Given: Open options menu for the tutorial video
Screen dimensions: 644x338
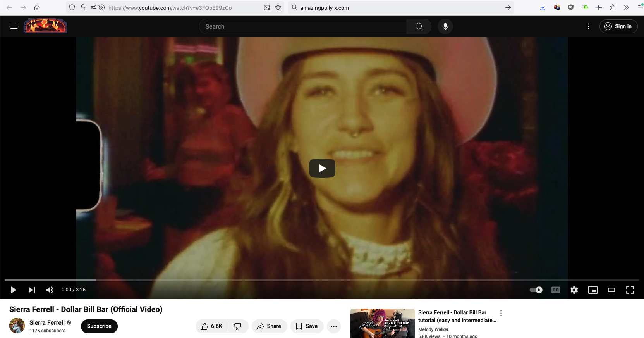Looking at the screenshot, I should click(501, 313).
